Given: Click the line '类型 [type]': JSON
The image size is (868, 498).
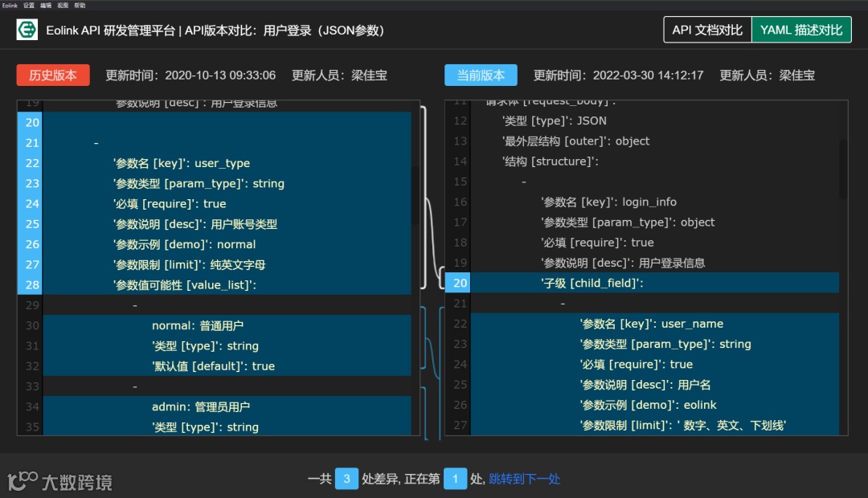Looking at the screenshot, I should point(554,120).
